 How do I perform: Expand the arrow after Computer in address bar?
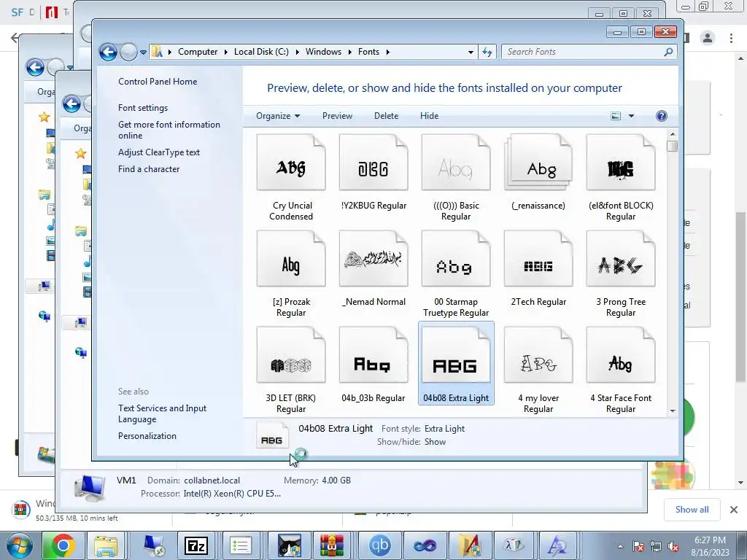(226, 52)
